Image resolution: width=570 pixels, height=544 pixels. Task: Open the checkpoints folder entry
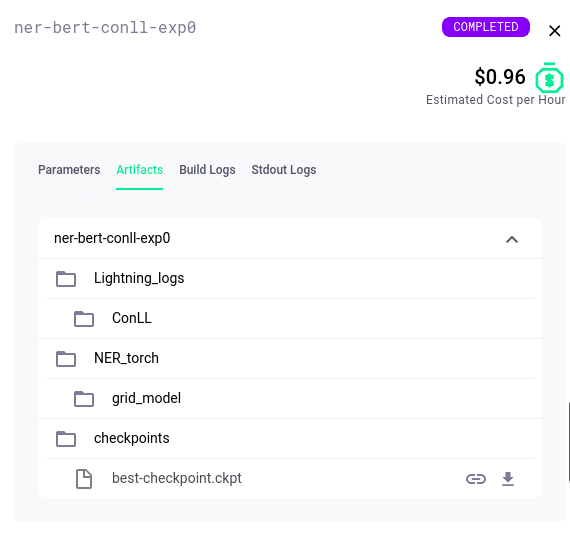coord(290,439)
